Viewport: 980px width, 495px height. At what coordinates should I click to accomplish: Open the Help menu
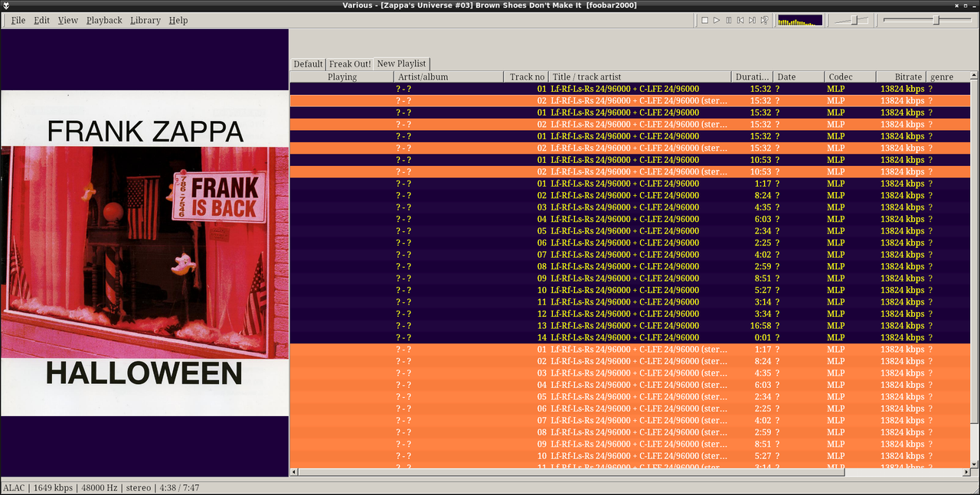point(178,21)
